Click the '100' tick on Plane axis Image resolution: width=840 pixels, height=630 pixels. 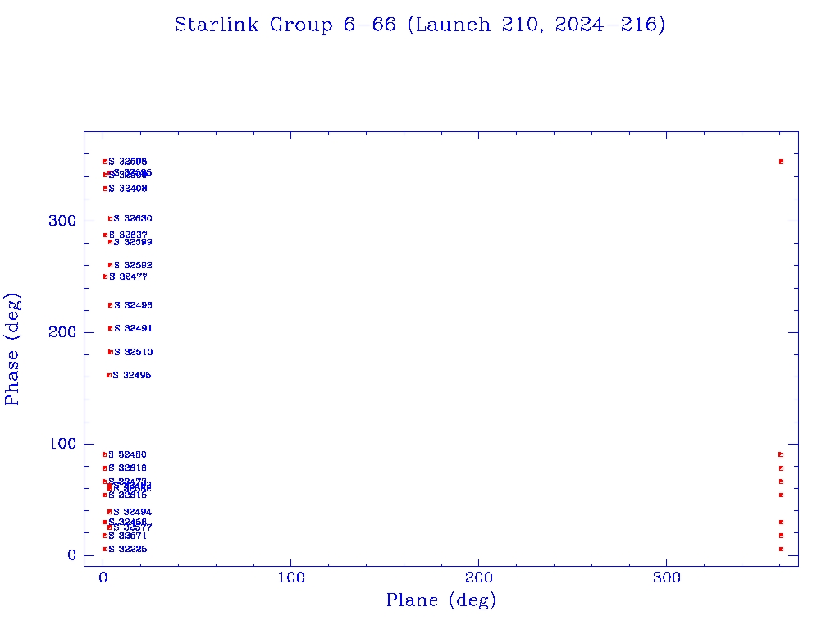tap(291, 577)
